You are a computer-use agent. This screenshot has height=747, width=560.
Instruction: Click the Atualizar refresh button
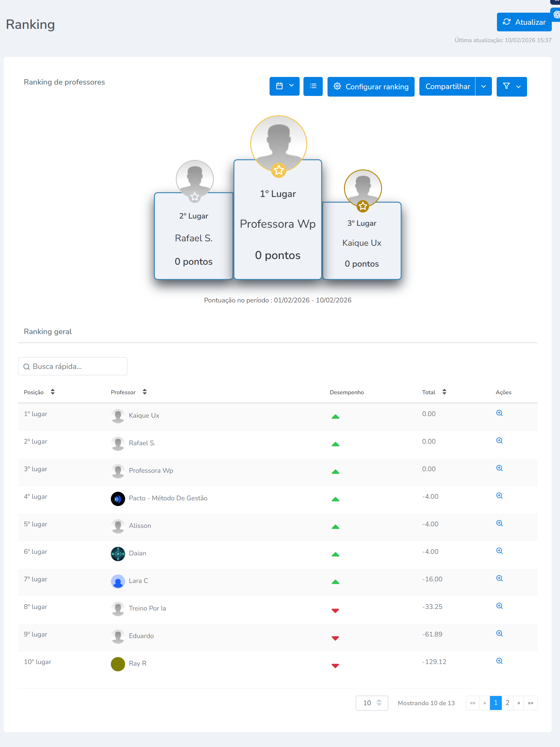click(524, 22)
